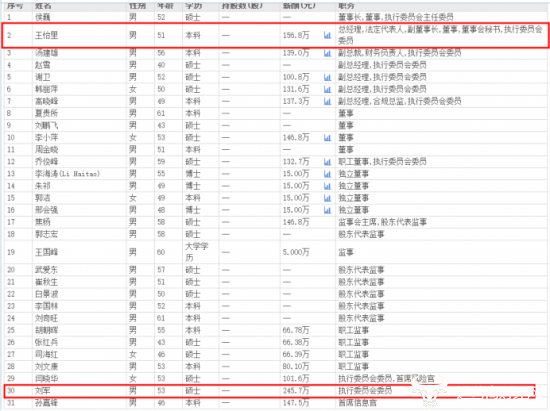Open salary chart icon for row 5 谢卫
Image resolution: width=550 pixels, height=411 pixels.
tap(327, 77)
